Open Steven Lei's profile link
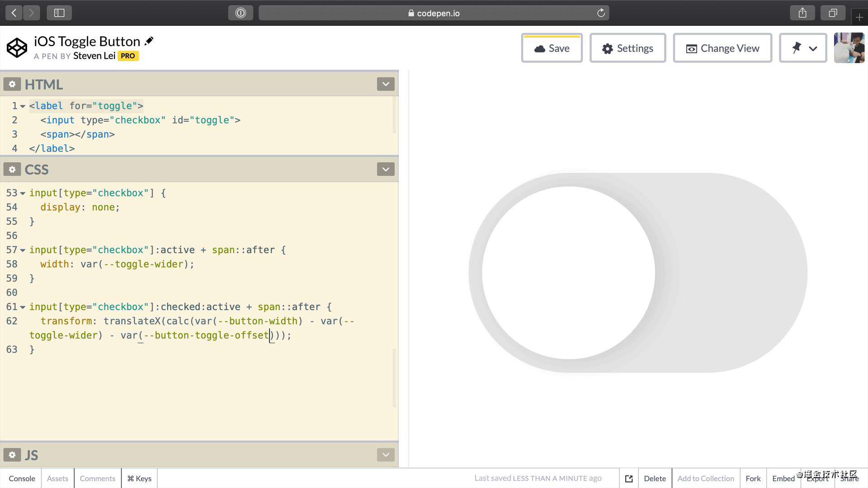The height and width of the screenshot is (488, 868). click(94, 56)
